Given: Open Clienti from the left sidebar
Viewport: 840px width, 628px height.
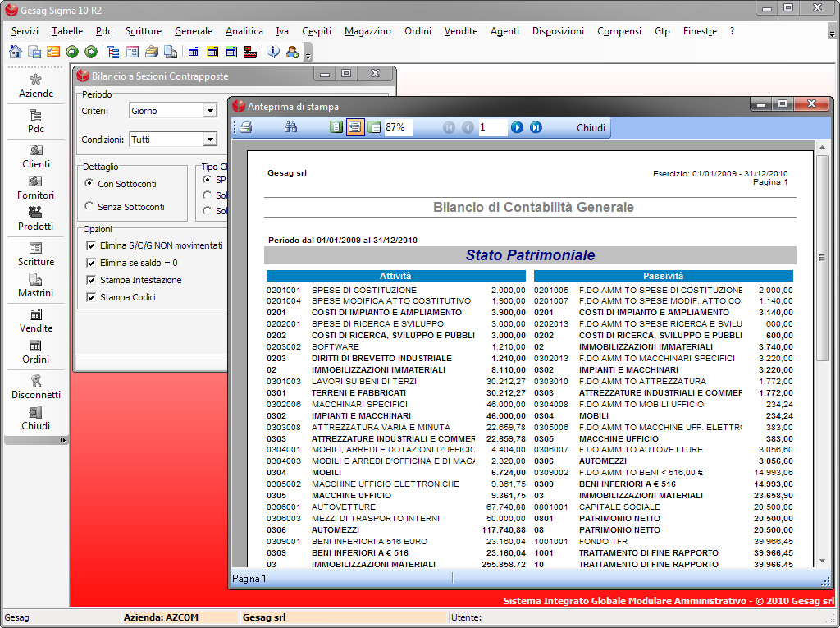Looking at the screenshot, I should click(x=36, y=157).
